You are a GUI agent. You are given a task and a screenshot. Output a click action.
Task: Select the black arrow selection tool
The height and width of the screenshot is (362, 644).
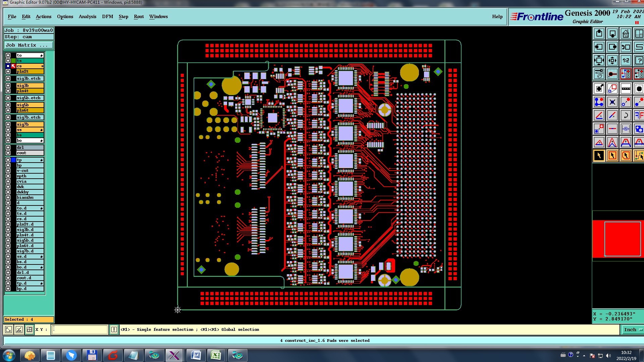[x=599, y=156]
